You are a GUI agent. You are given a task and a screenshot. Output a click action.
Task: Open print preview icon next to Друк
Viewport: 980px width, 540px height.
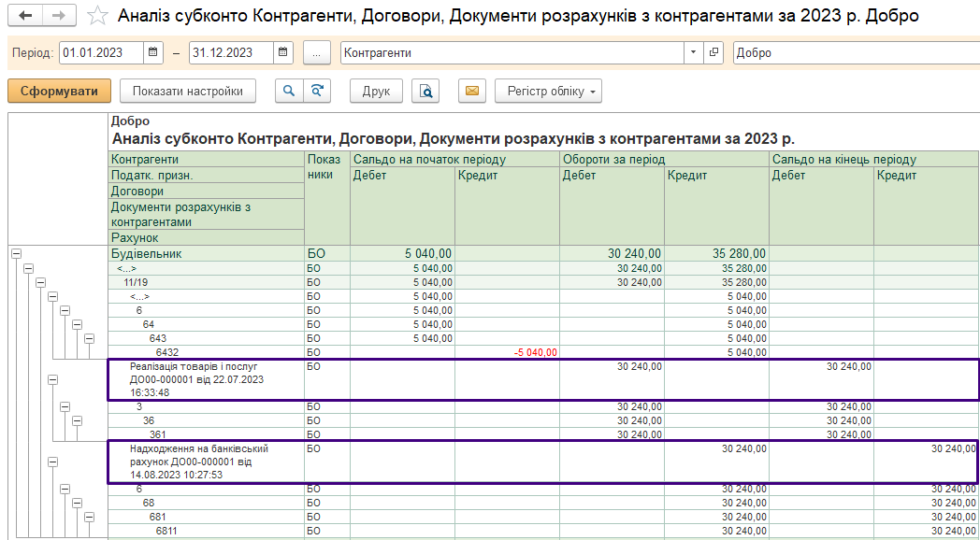[425, 92]
